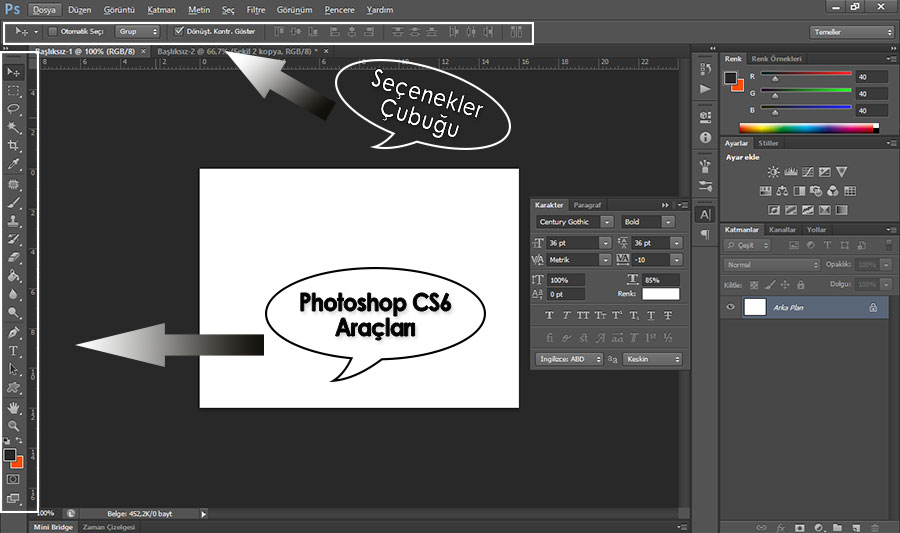The height and width of the screenshot is (533, 900).
Task: Open the Dosya menu
Action: 44,10
